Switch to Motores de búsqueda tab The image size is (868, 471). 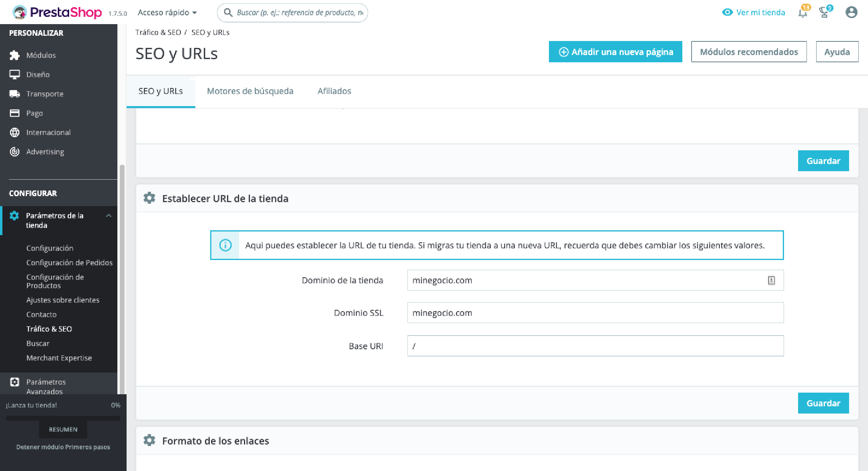click(250, 91)
